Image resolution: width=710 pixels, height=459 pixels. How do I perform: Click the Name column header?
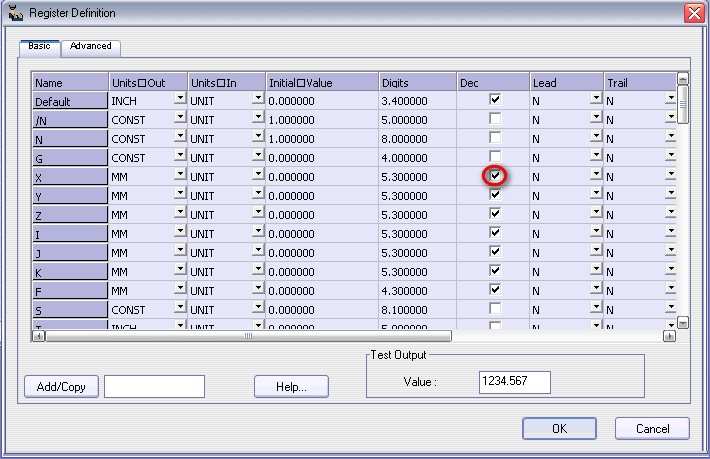pos(70,82)
